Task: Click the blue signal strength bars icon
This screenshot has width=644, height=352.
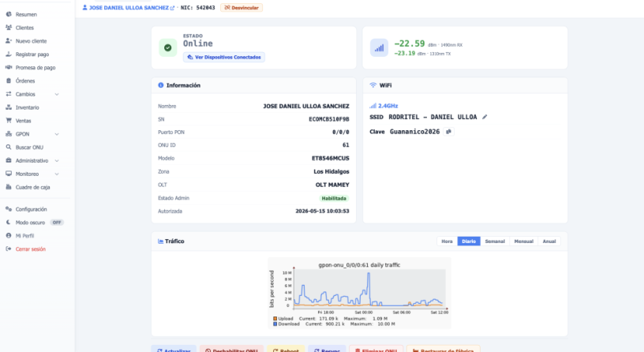Action: pos(379,47)
